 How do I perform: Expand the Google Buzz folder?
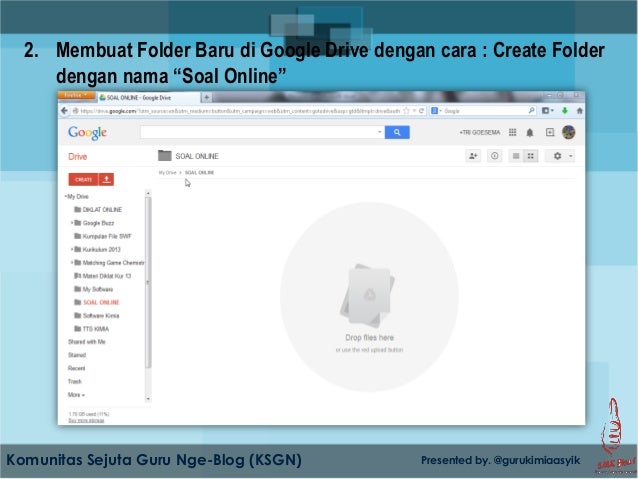[x=72, y=223]
